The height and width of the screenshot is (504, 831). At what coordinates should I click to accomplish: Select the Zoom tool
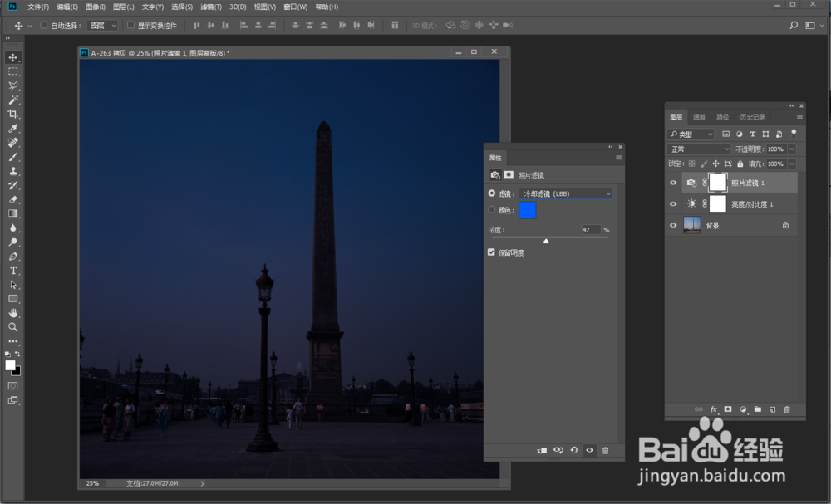pyautogui.click(x=13, y=327)
